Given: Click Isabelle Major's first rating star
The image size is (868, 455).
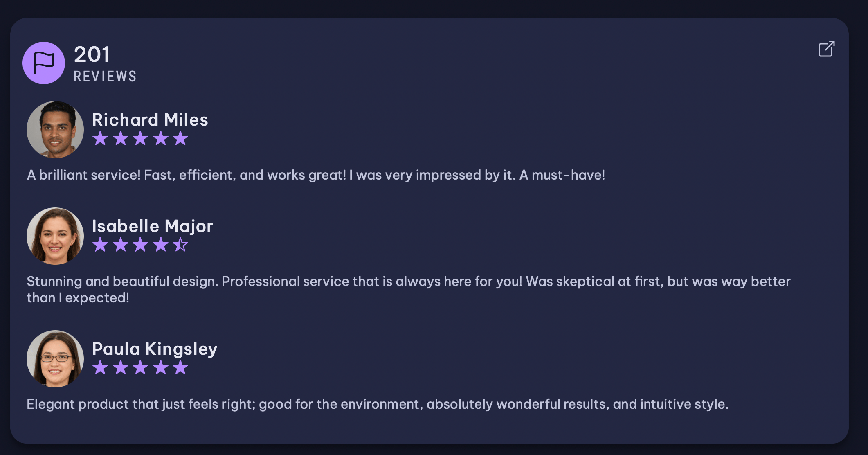Looking at the screenshot, I should pyautogui.click(x=100, y=245).
